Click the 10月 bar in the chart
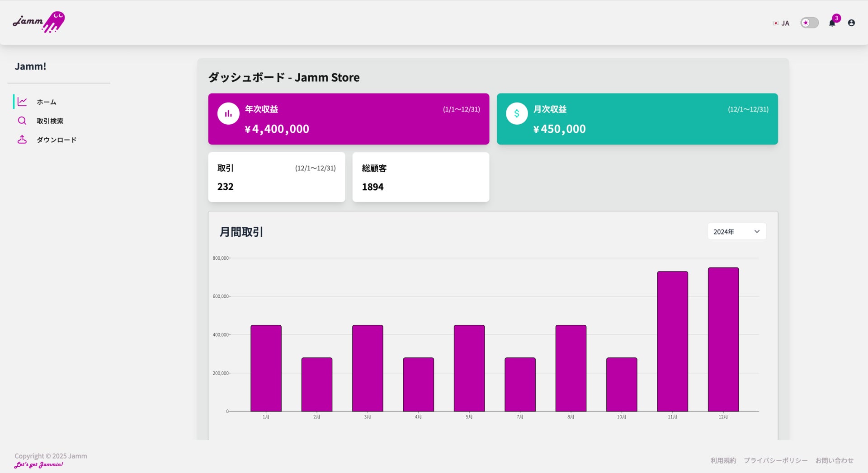The image size is (868, 473). click(x=622, y=384)
